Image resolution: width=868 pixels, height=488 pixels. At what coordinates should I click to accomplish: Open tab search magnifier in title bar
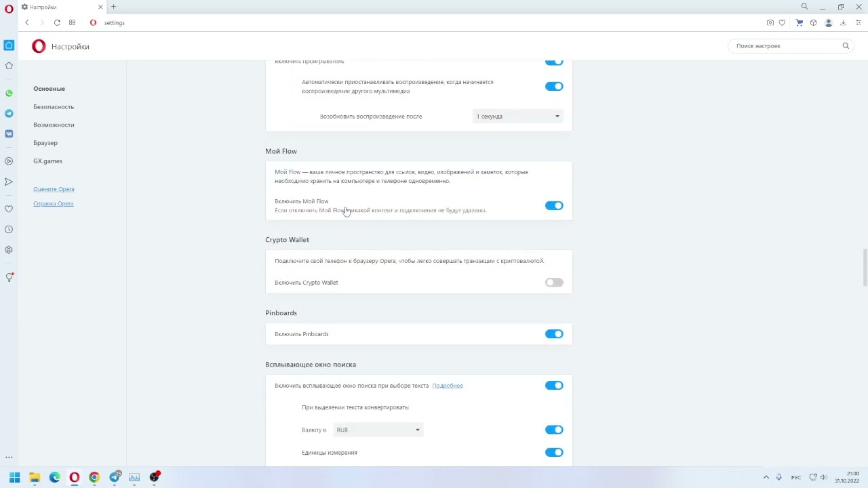[804, 7]
